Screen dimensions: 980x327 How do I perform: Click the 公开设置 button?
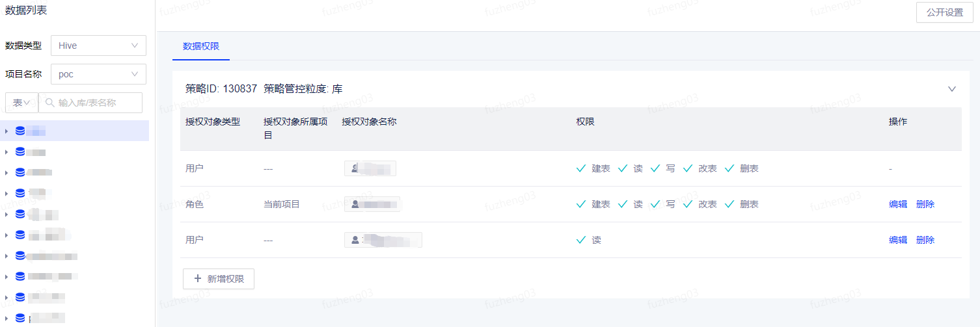[945, 12]
